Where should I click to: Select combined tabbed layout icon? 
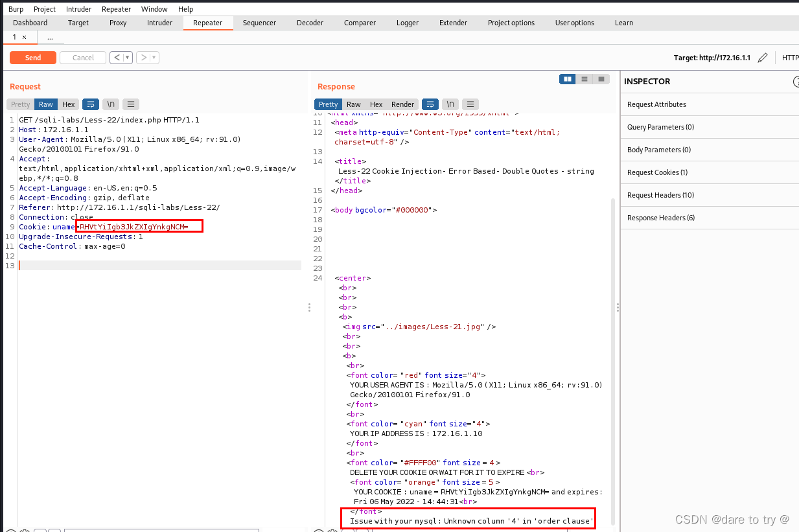pos(601,79)
